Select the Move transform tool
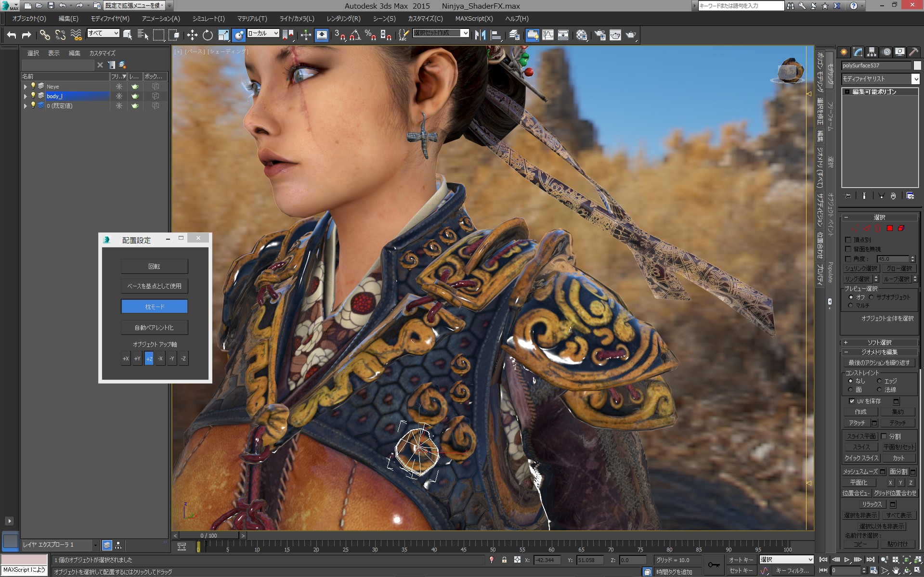924x577 pixels. [192, 35]
